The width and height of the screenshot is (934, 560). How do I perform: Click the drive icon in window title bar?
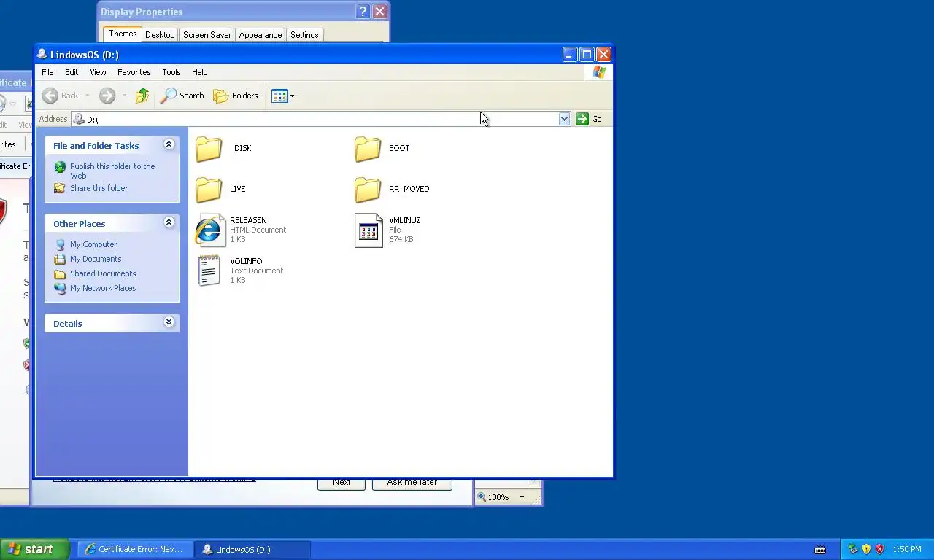coord(42,54)
